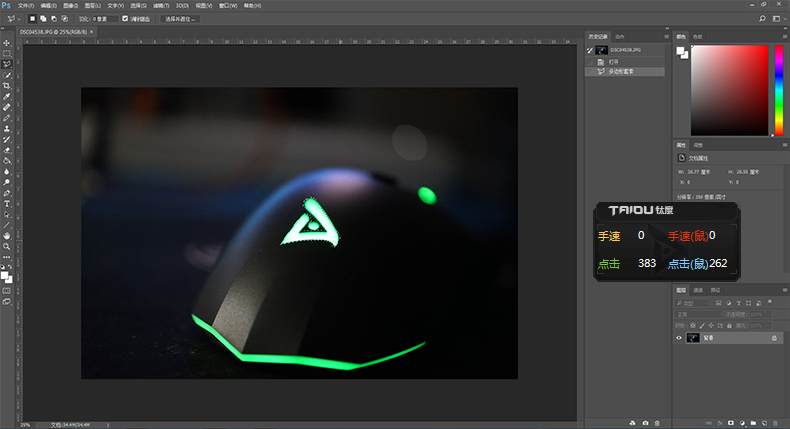Image resolution: width=790 pixels, height=429 pixels.
Task: Select the Brush tool
Action: 7,118
